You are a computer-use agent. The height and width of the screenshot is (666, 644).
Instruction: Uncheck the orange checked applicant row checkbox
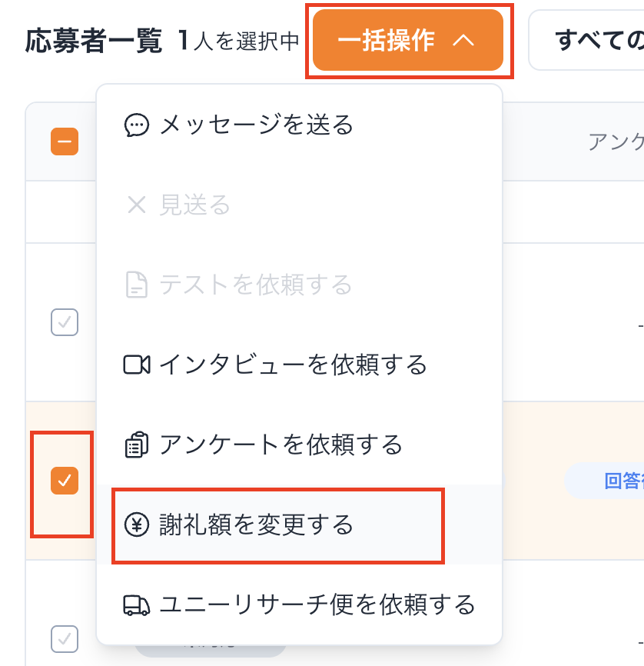[x=65, y=481]
